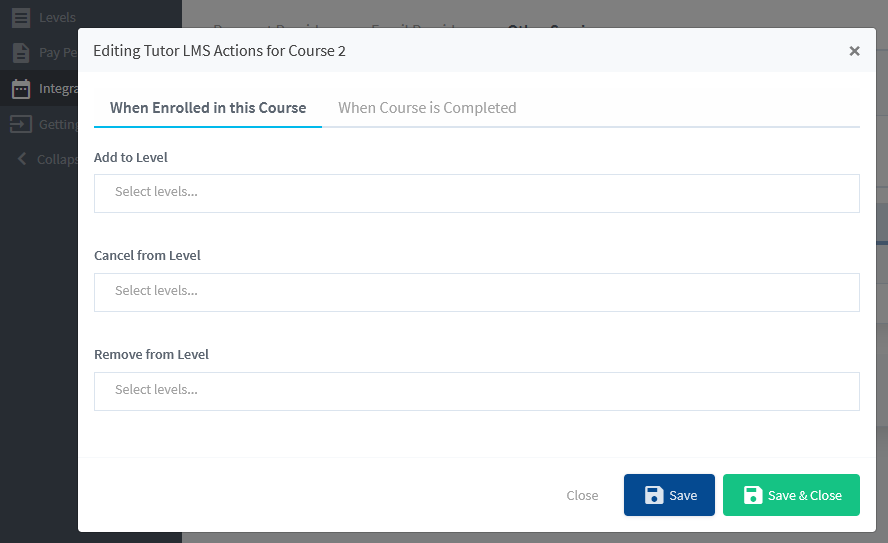Click the Close text link
Image resolution: width=888 pixels, height=543 pixels.
[582, 495]
